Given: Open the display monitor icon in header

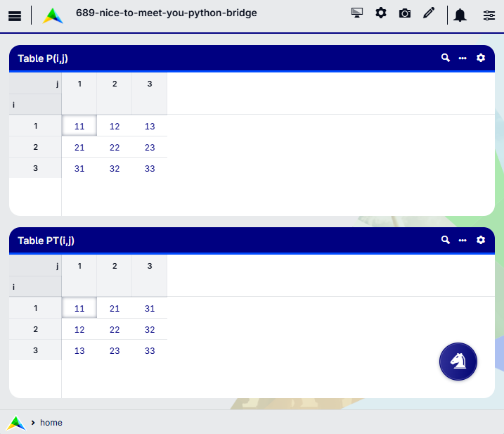Looking at the screenshot, I should point(357,13).
